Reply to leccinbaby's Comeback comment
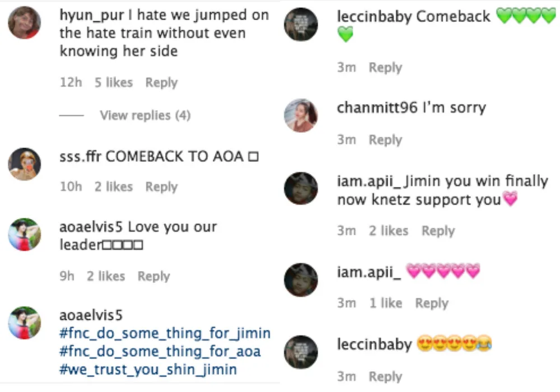 [385, 67]
